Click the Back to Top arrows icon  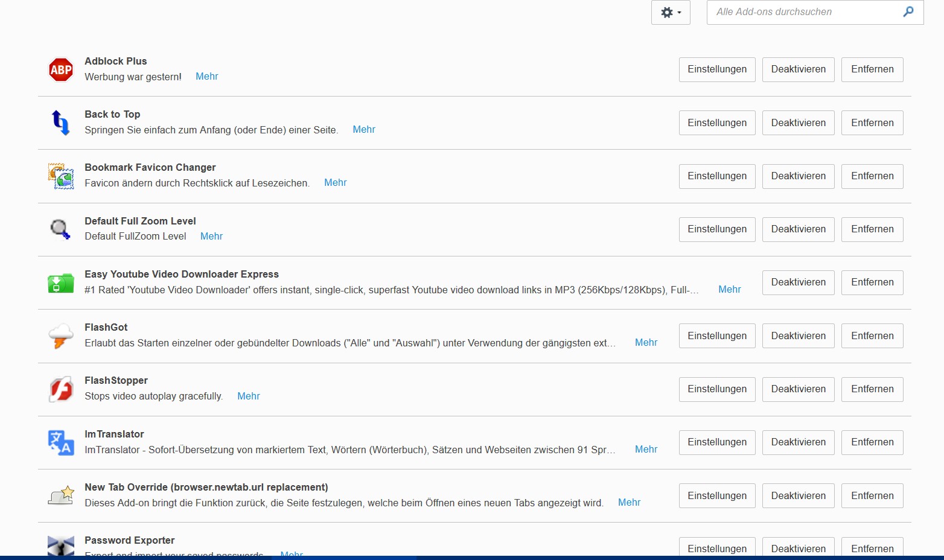click(61, 122)
